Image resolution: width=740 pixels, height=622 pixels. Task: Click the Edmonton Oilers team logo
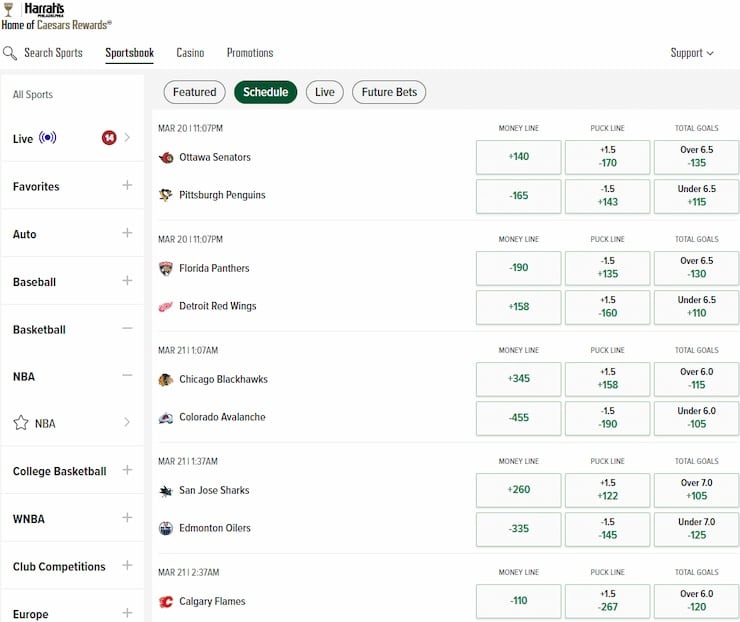166,529
